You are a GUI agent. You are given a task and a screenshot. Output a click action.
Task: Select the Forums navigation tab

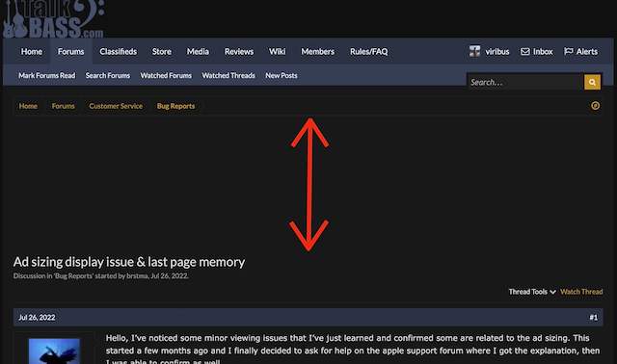[70, 51]
